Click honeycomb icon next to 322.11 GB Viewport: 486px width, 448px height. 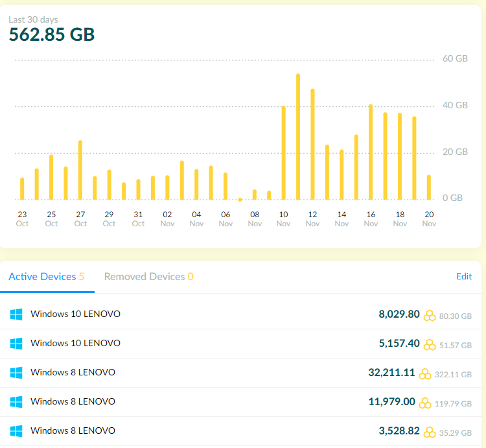click(425, 374)
